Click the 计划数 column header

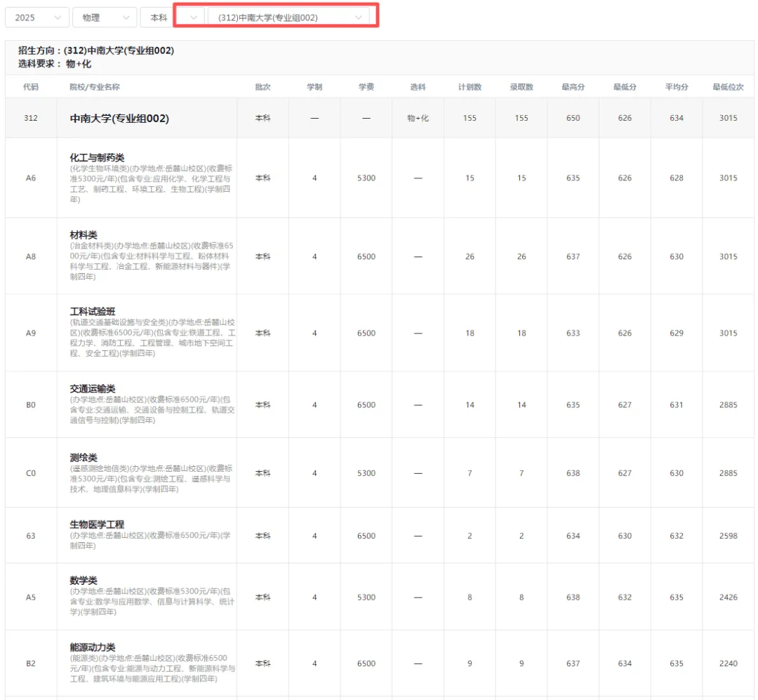point(470,87)
